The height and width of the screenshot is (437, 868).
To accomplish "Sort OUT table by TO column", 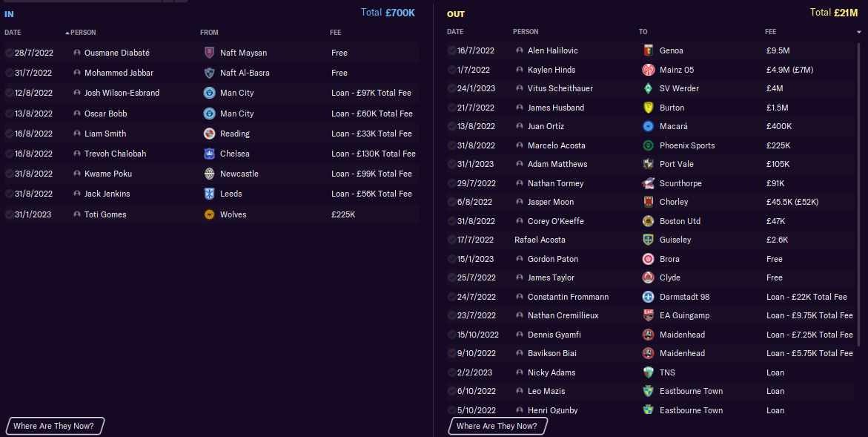I will pyautogui.click(x=643, y=32).
